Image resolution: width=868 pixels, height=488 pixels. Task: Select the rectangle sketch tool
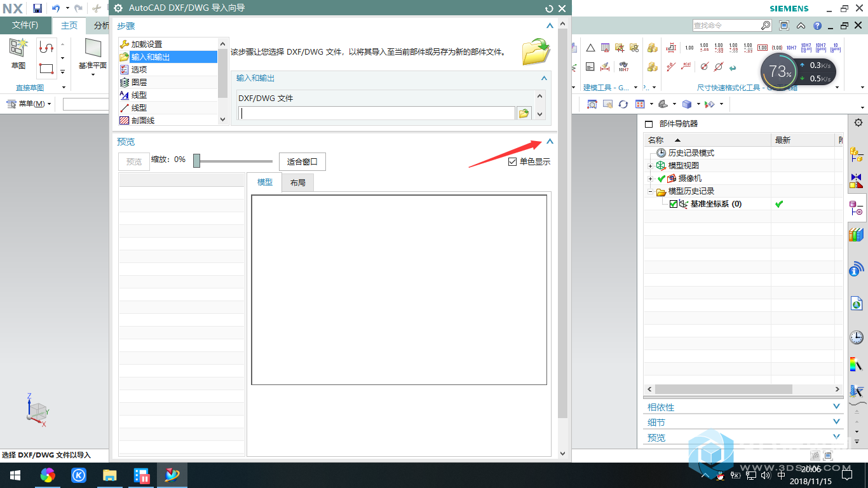click(x=46, y=68)
